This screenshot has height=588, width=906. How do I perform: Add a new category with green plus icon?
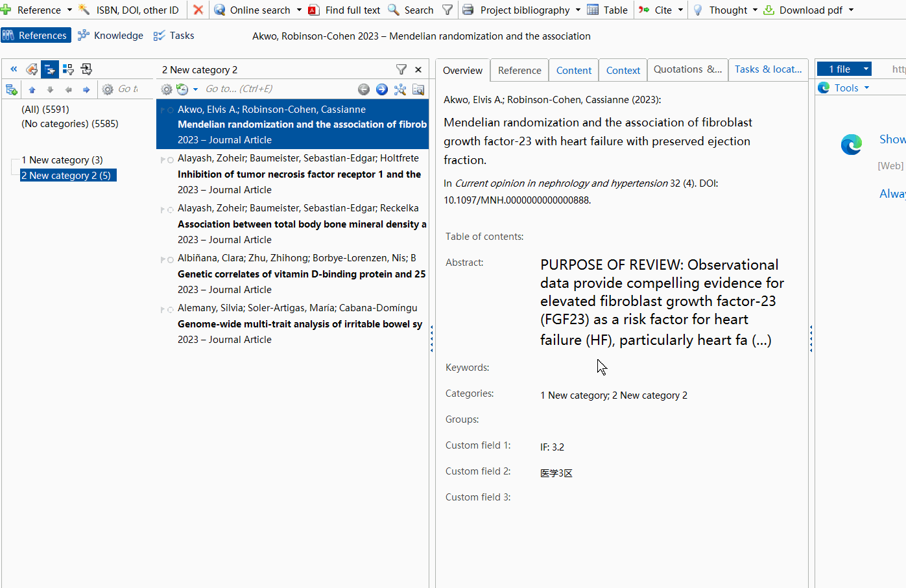coord(12,89)
